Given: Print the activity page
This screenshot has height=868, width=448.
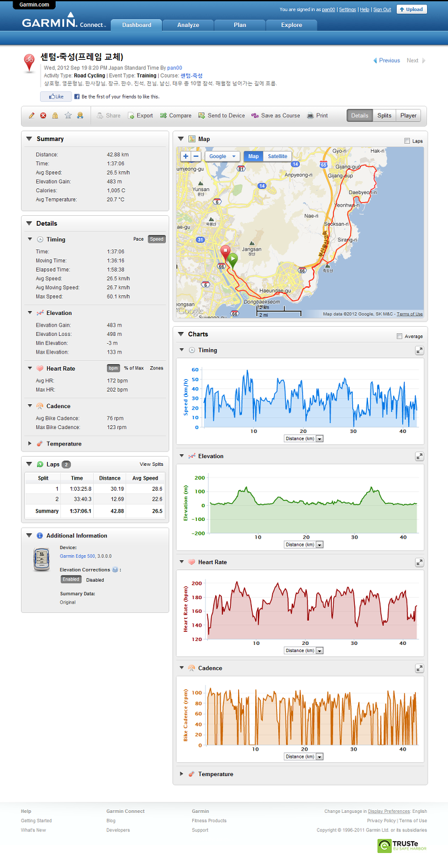Looking at the screenshot, I should pos(317,115).
